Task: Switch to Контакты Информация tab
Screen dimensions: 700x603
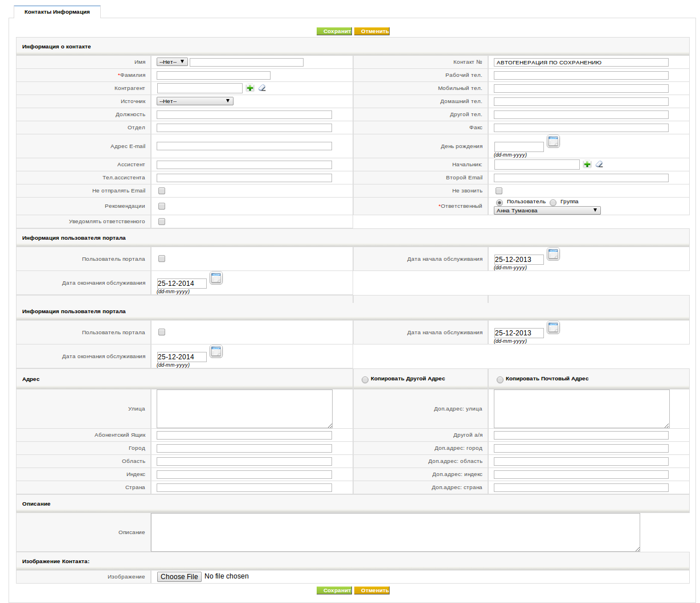Action: click(x=57, y=12)
